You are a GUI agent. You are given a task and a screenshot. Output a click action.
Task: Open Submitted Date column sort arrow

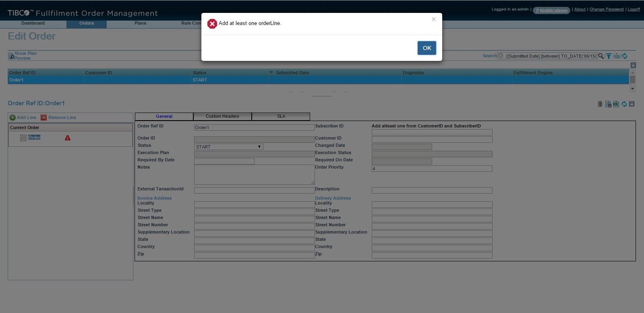[271, 73]
